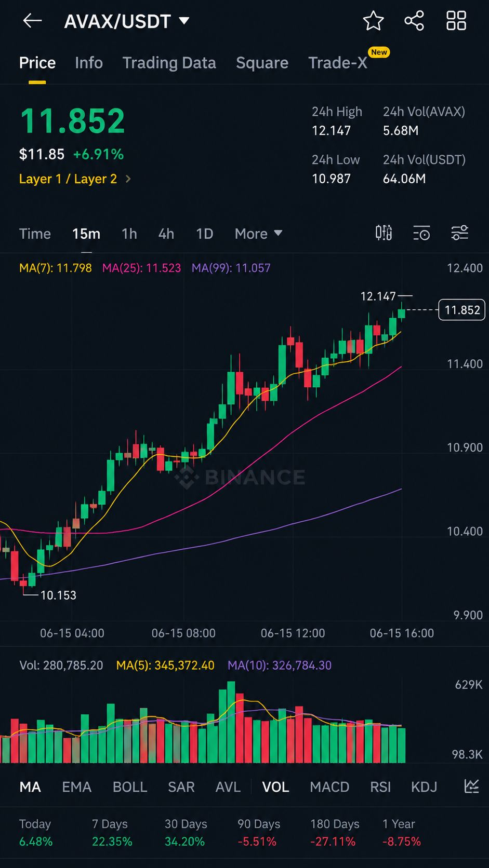Tap the MA(10): 326,784.30 volume label
Image resolution: width=489 pixels, height=868 pixels.
(x=280, y=665)
